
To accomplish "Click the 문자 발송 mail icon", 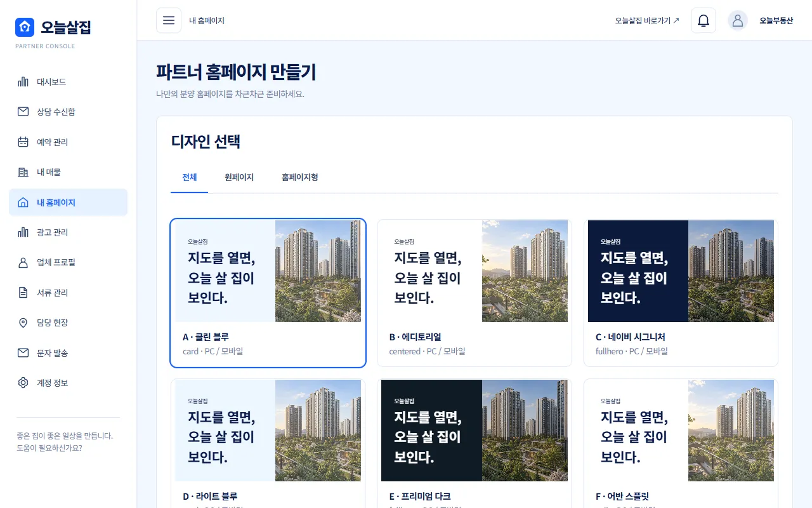I will tap(23, 353).
